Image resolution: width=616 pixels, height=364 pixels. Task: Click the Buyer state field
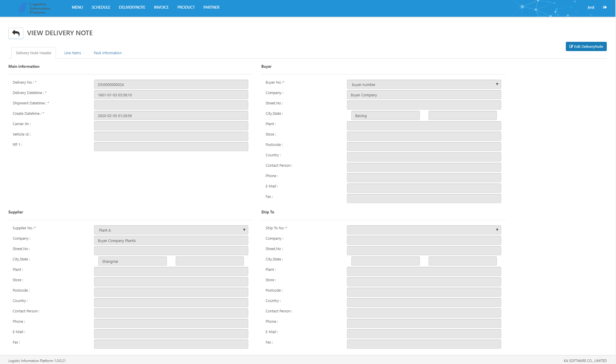[463, 115]
